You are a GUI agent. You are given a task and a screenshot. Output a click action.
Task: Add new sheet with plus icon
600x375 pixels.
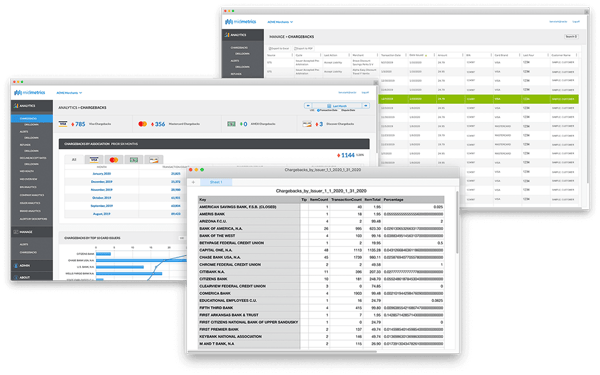click(193, 182)
